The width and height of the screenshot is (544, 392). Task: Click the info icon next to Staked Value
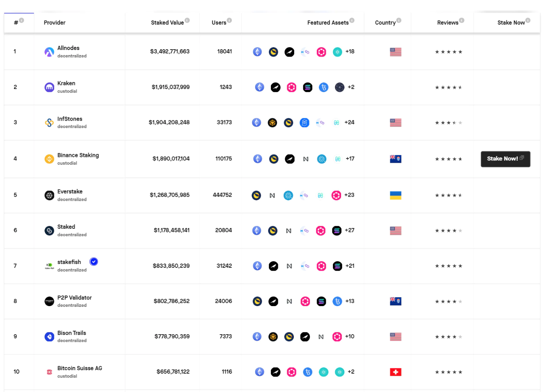[x=187, y=20]
